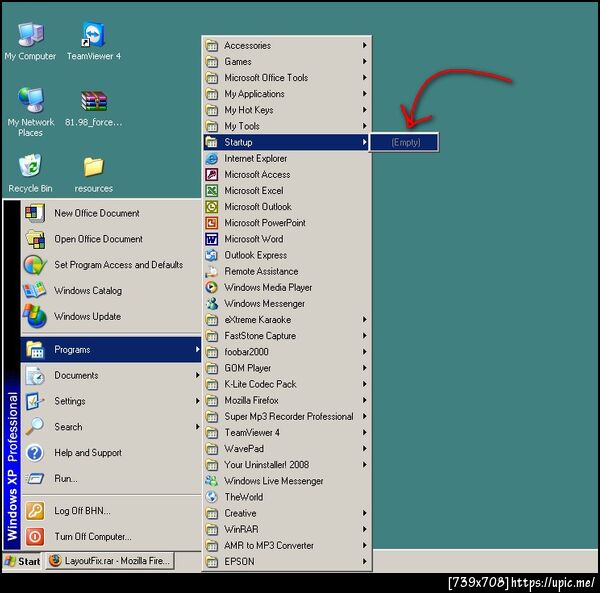Open Super Mp3 Recorder Professional entry
The width and height of the screenshot is (600, 593).
[x=287, y=417]
